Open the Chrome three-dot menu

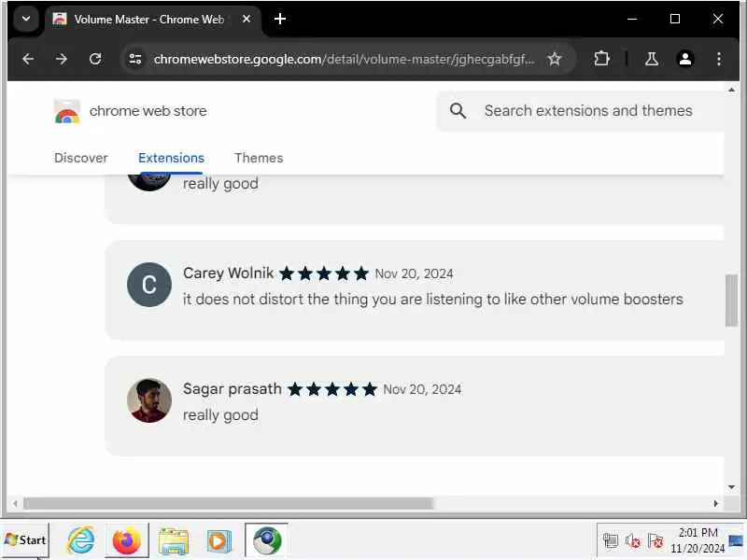(719, 59)
